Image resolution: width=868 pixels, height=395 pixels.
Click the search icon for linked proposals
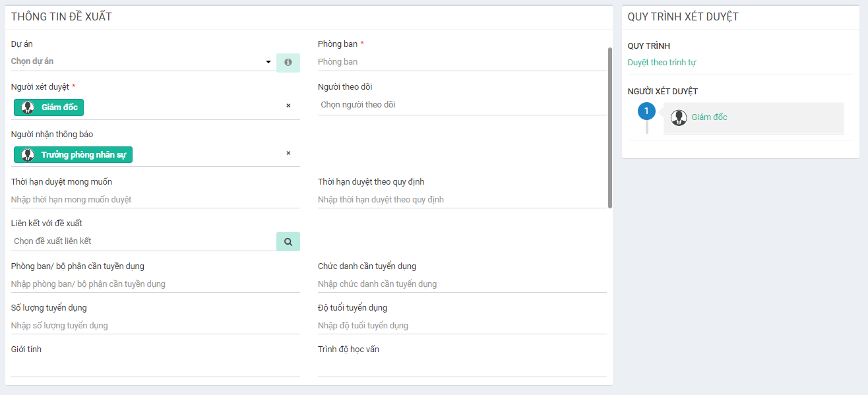coord(288,242)
